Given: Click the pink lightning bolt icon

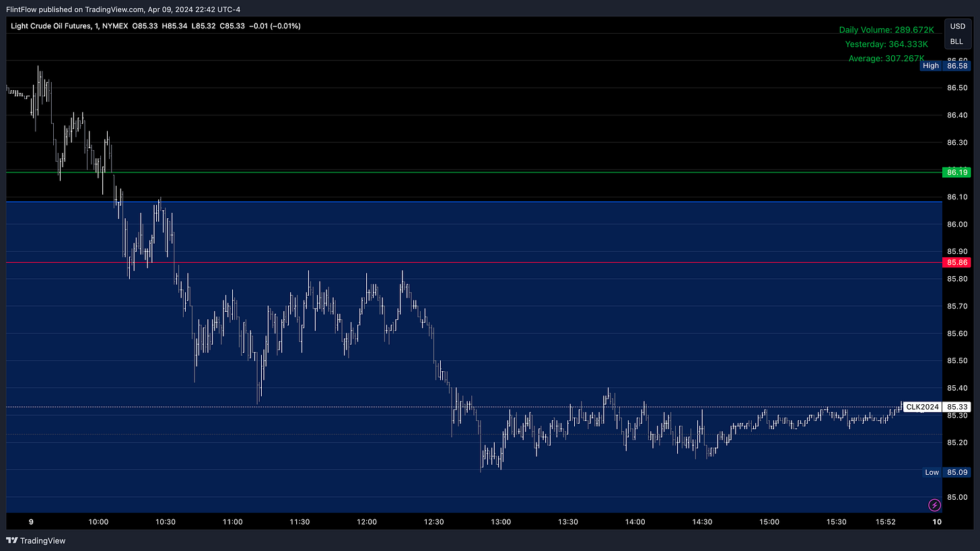Looking at the screenshot, I should [x=934, y=505].
